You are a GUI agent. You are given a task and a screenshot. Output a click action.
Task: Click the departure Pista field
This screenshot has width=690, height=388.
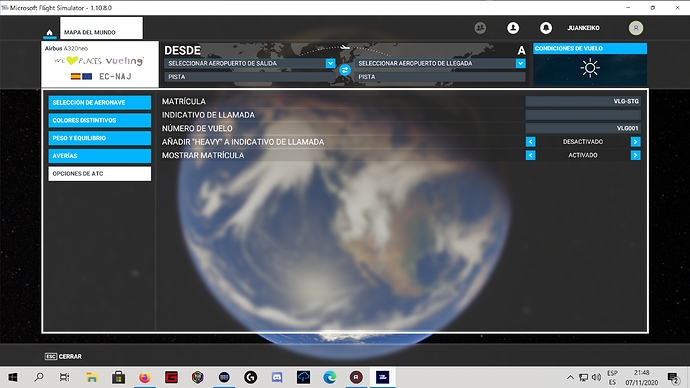250,77
